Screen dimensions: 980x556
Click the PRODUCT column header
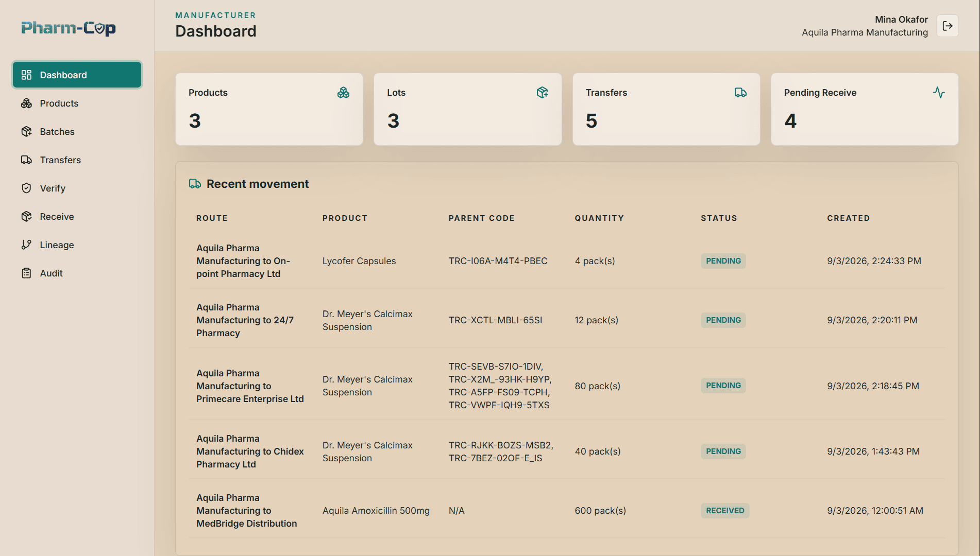(345, 218)
